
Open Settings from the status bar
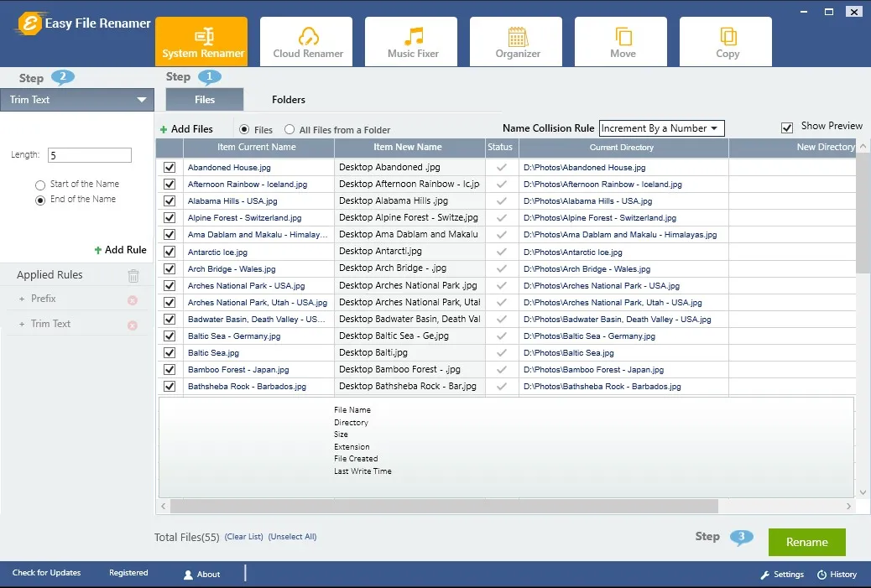(x=782, y=575)
